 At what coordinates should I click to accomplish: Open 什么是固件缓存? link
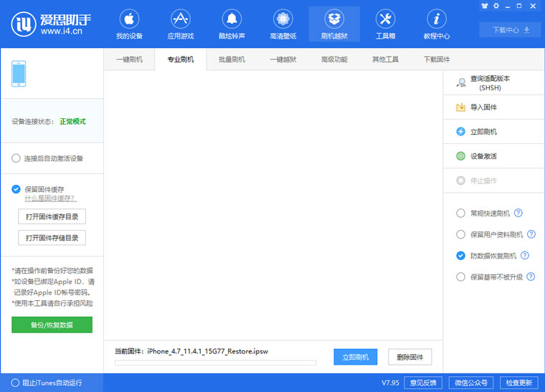(50, 199)
